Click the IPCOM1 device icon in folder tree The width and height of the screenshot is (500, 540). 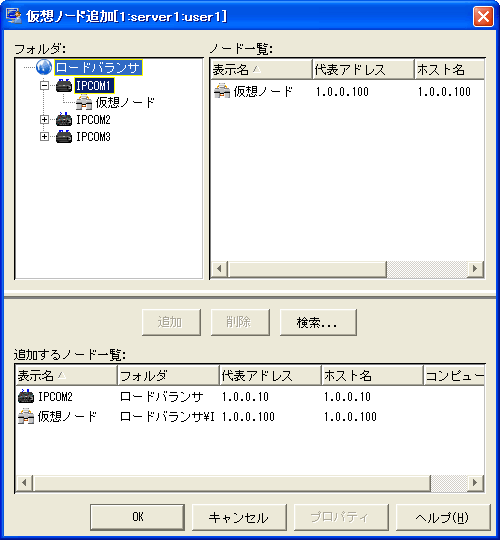(64, 85)
